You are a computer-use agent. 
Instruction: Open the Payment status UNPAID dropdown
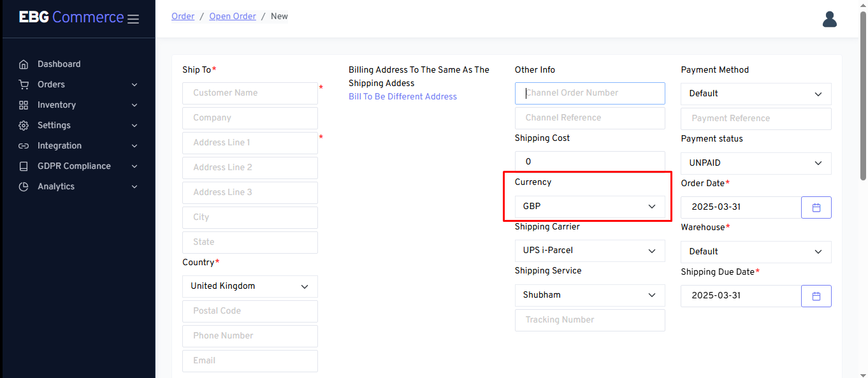(755, 163)
